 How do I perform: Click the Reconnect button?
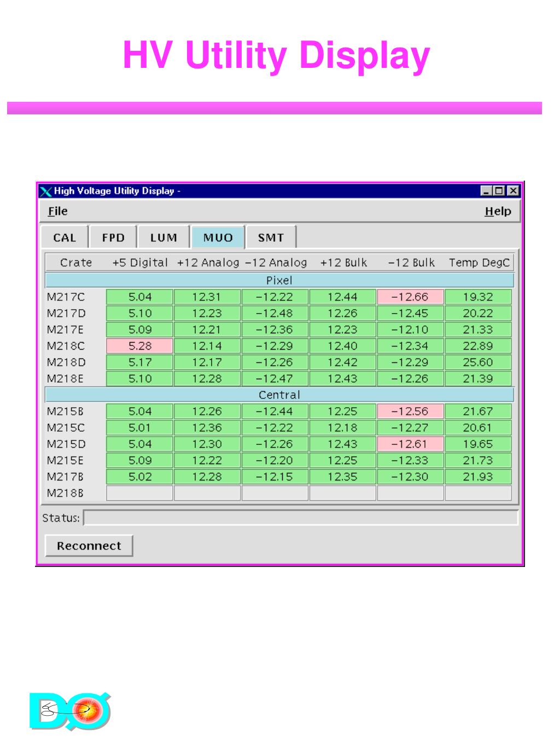pyautogui.click(x=89, y=546)
